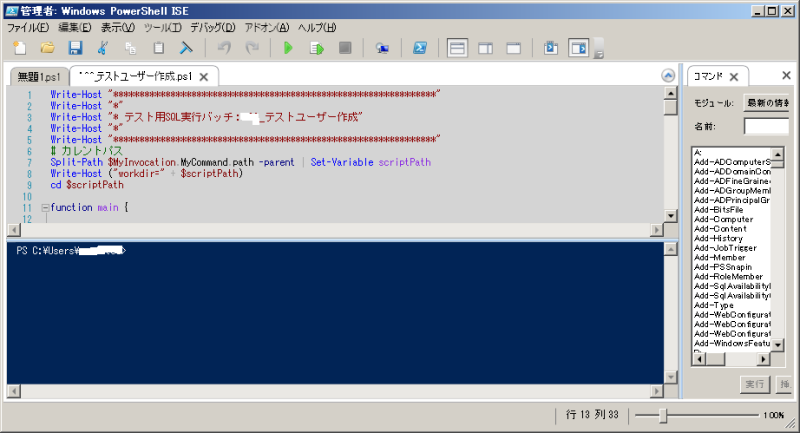This screenshot has height=433, width=800.
Task: Open the ツール(T) menu
Action: click(x=162, y=28)
